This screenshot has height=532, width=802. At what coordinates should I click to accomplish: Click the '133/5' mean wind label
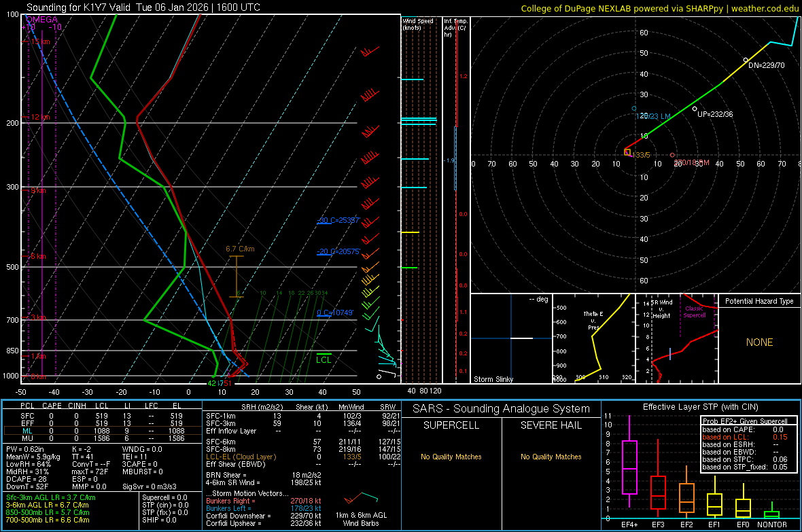pyautogui.click(x=642, y=155)
